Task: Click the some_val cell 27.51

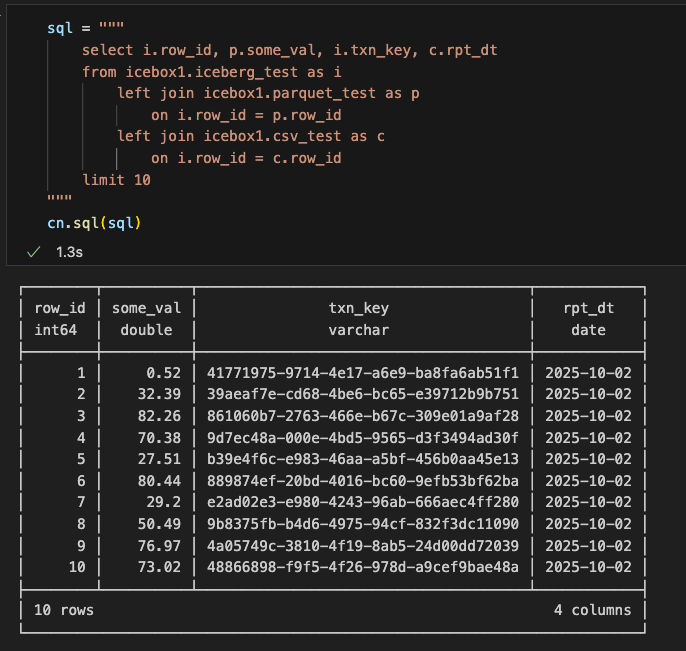Action: pyautogui.click(x=159, y=459)
